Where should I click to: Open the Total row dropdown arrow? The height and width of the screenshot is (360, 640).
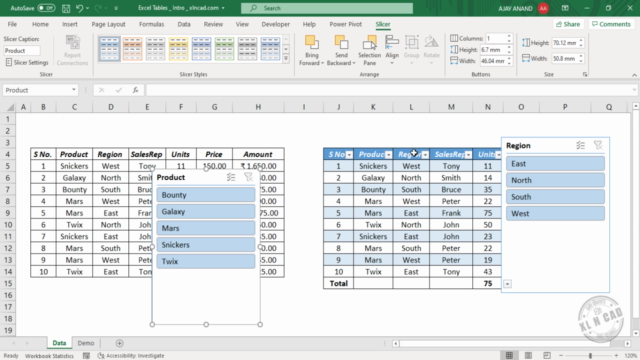pyautogui.click(x=507, y=284)
